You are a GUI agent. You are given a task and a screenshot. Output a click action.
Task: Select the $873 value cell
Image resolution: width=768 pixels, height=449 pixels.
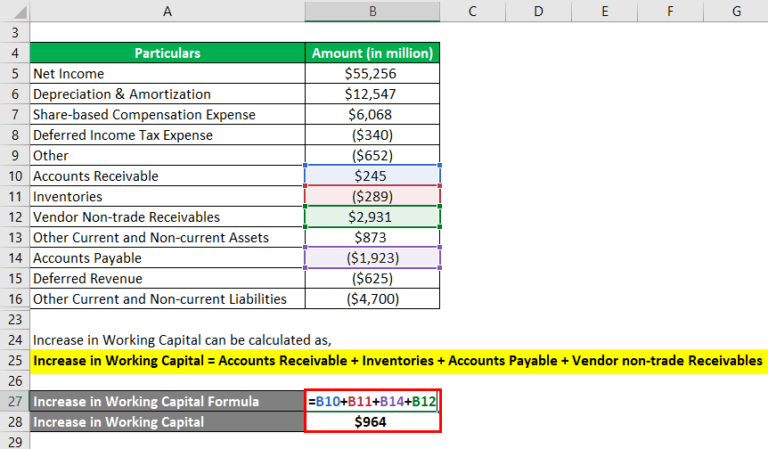point(372,237)
